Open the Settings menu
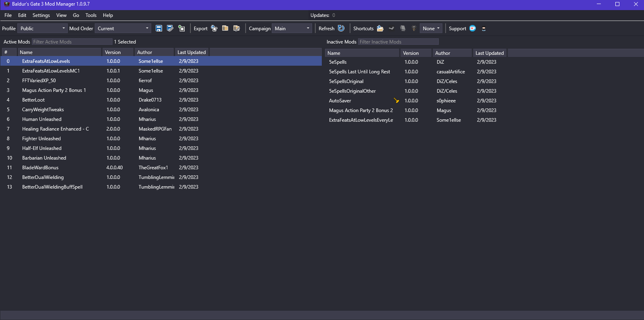This screenshot has width=644, height=320. 41,15
